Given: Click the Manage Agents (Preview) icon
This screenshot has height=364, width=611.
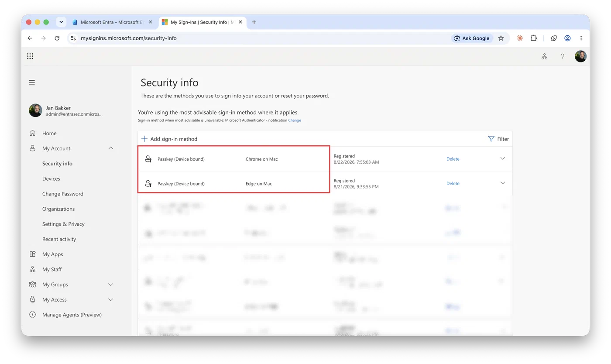Looking at the screenshot, I should (32, 315).
